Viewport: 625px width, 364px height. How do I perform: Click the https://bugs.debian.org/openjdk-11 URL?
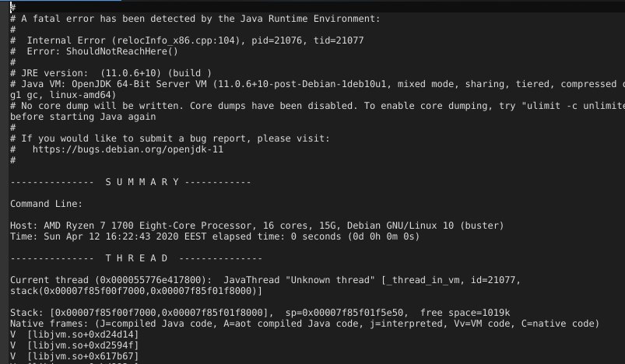(x=128, y=149)
